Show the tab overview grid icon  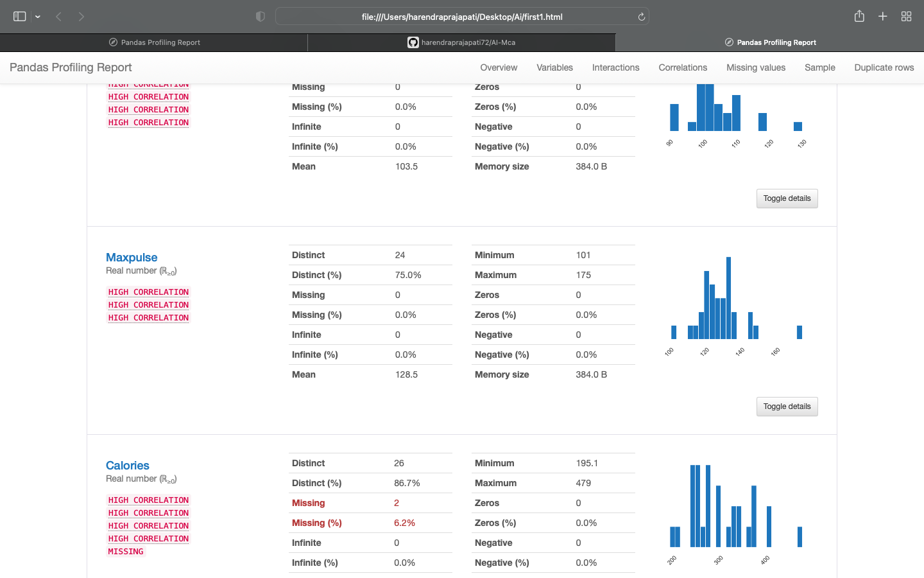pos(906,16)
